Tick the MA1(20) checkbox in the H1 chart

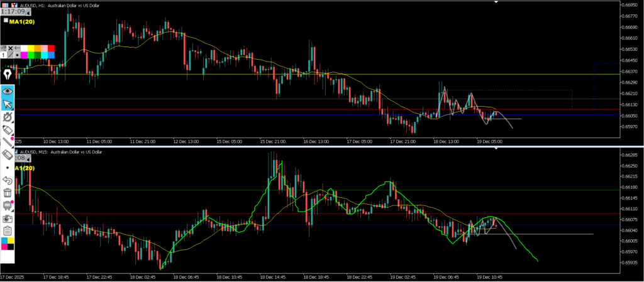[x=6, y=21]
